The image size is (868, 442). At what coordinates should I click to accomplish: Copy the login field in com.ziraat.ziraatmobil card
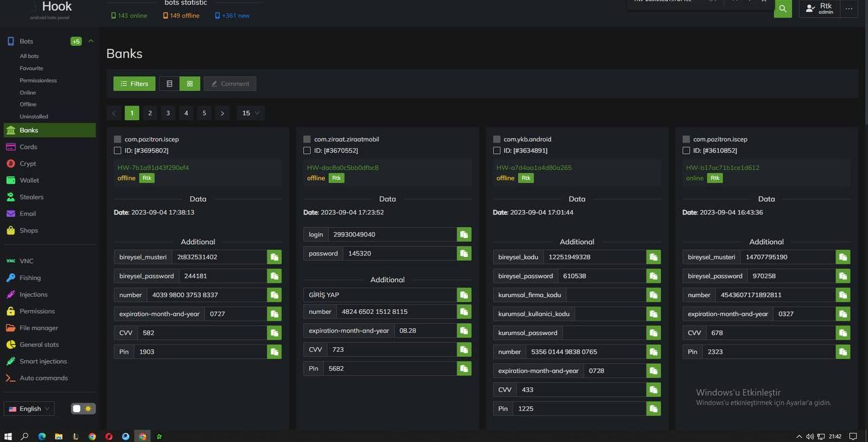464,235
